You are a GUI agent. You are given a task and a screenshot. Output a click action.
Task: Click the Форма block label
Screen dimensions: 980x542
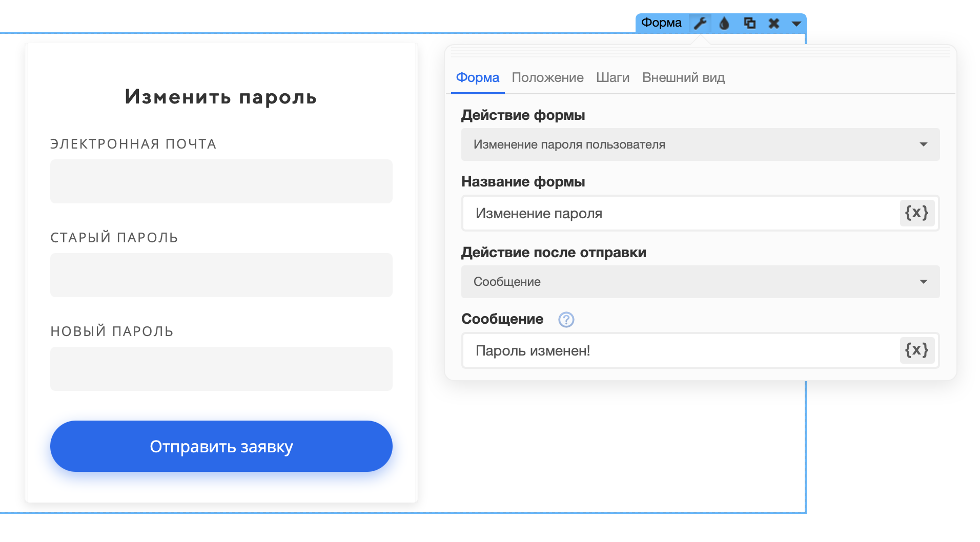(x=661, y=23)
